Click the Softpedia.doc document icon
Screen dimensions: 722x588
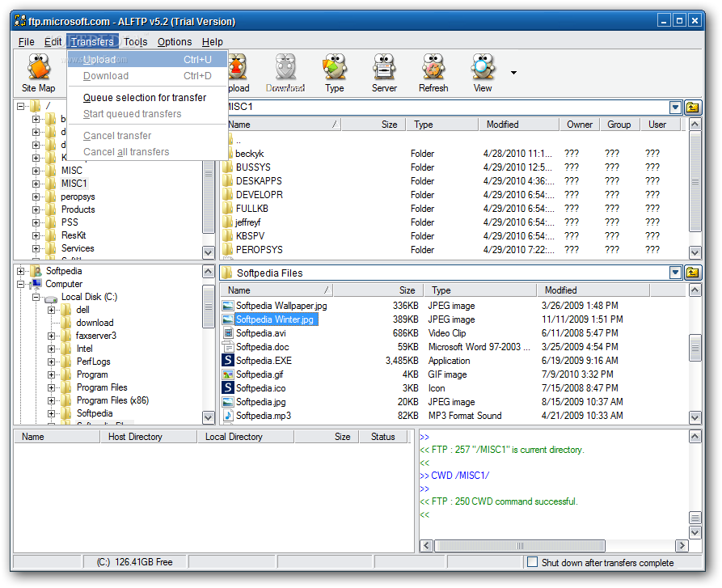pyautogui.click(x=227, y=347)
